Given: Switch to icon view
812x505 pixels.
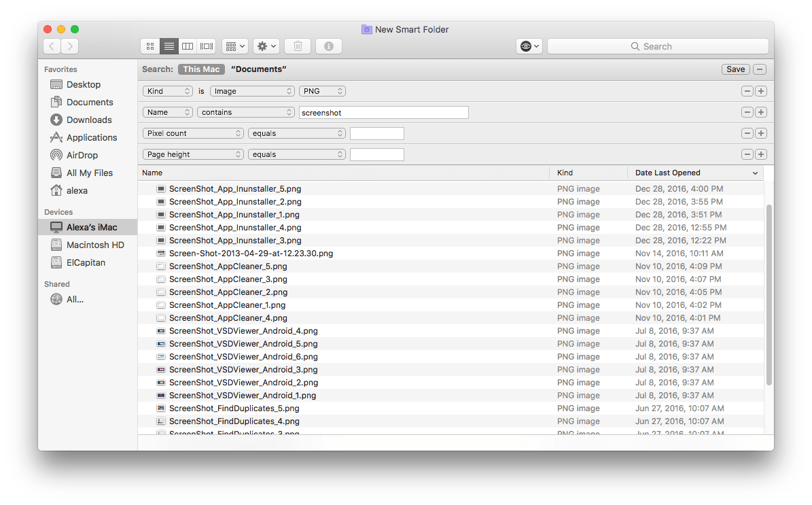Looking at the screenshot, I should [x=149, y=46].
